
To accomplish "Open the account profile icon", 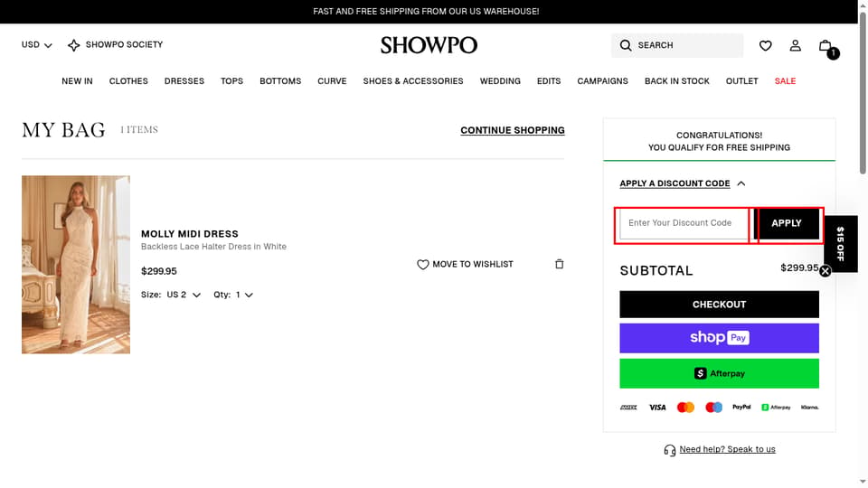I will coord(795,45).
